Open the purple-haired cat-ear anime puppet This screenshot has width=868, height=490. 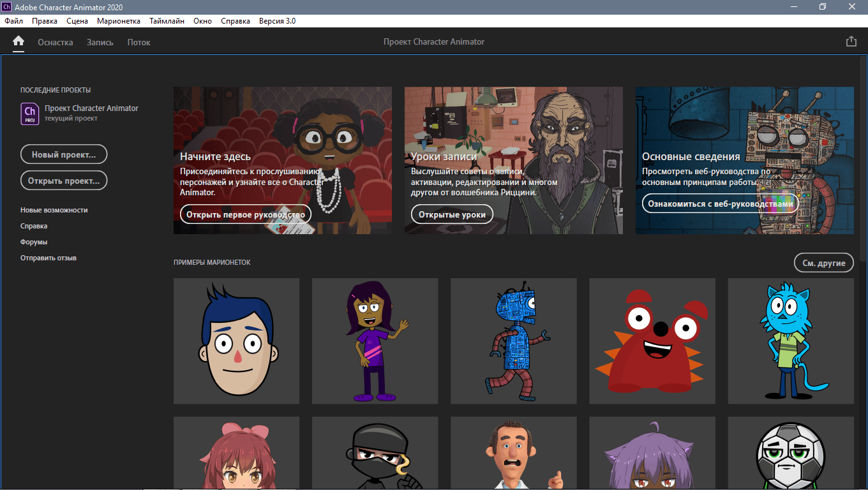(652, 453)
